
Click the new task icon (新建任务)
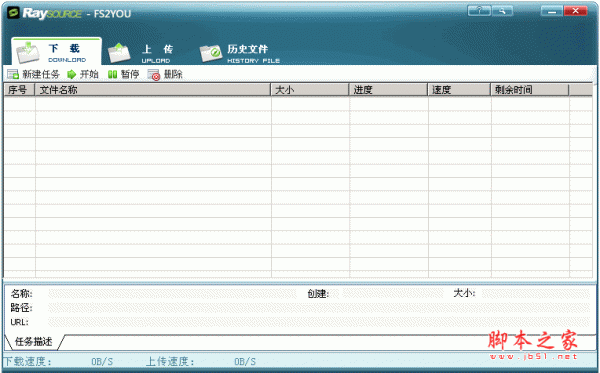click(13, 74)
